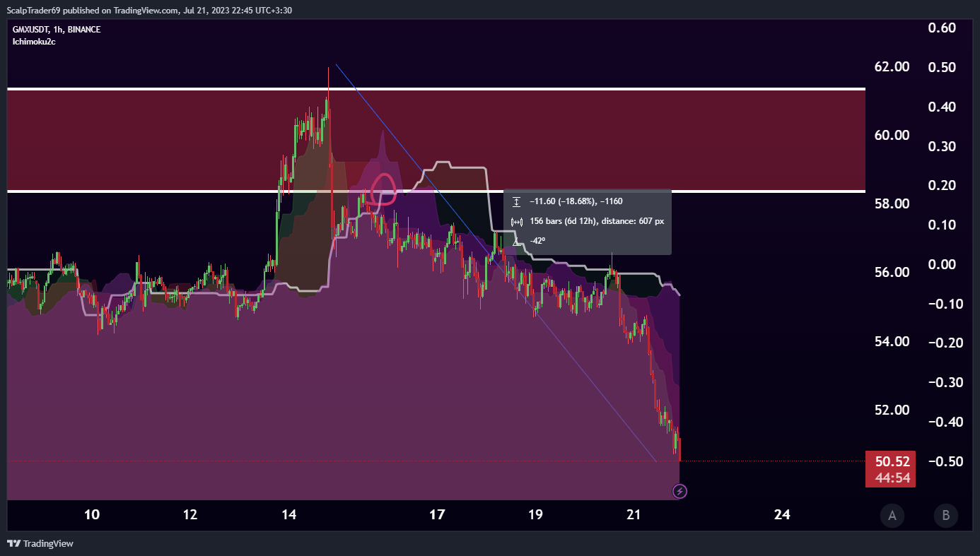Image resolution: width=980 pixels, height=556 pixels.
Task: Click the 0.00 secondary scale value
Action: point(943,264)
